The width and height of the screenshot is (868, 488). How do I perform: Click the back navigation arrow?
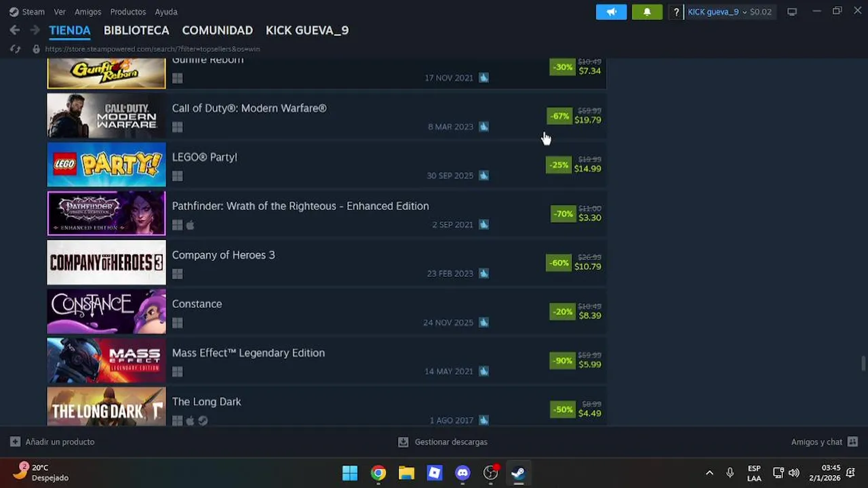click(15, 30)
